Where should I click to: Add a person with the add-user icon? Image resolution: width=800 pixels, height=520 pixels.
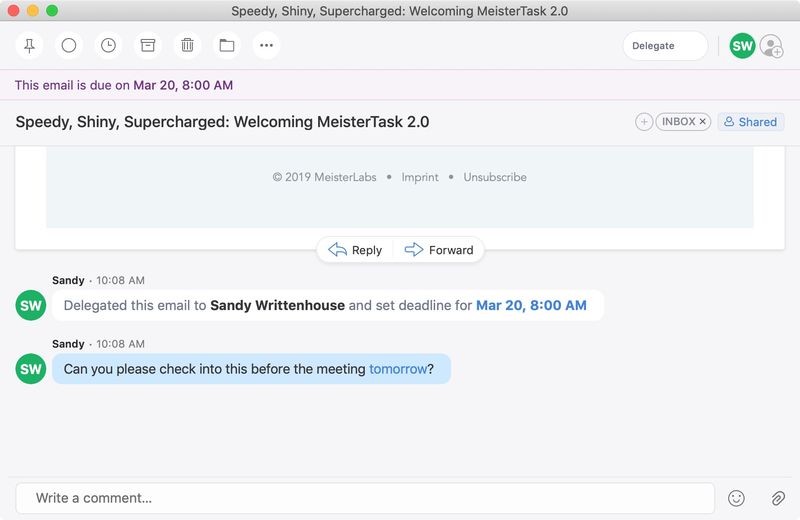point(771,46)
